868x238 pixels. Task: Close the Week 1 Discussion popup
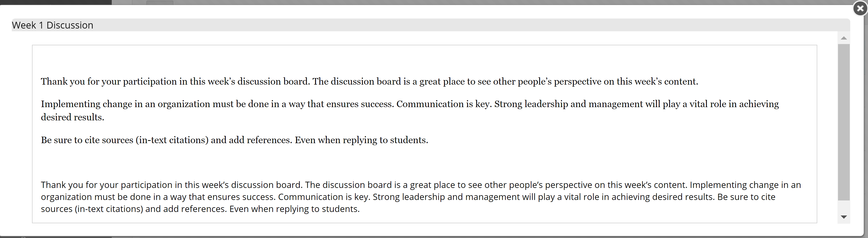pos(860,9)
